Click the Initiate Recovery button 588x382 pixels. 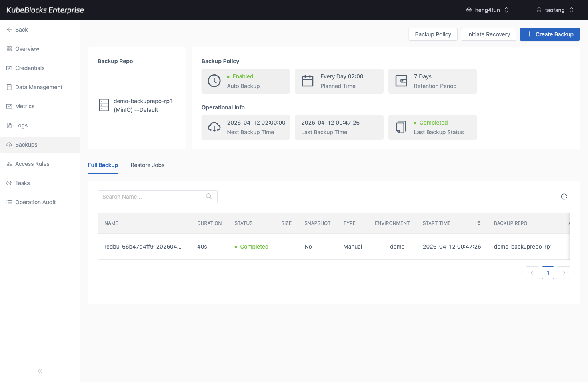pos(488,34)
